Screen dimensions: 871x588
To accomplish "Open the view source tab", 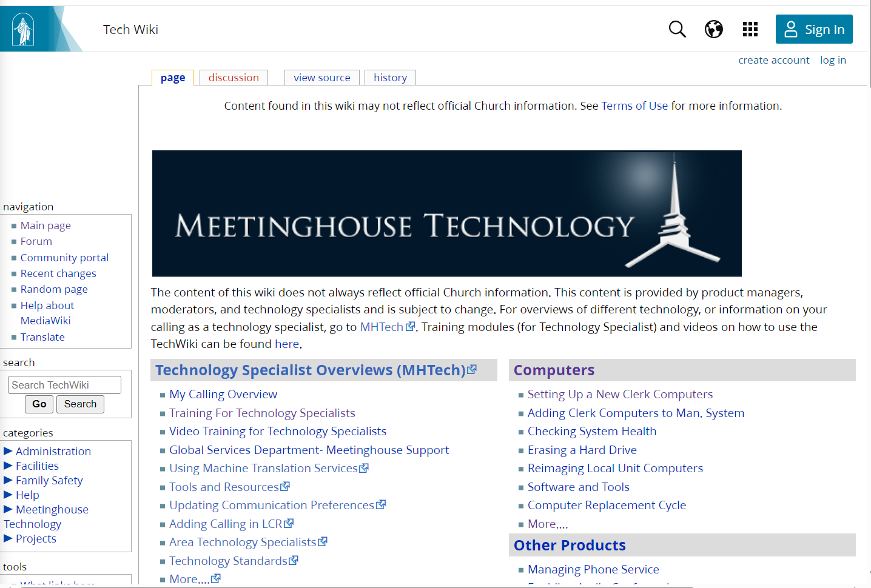I will [322, 78].
